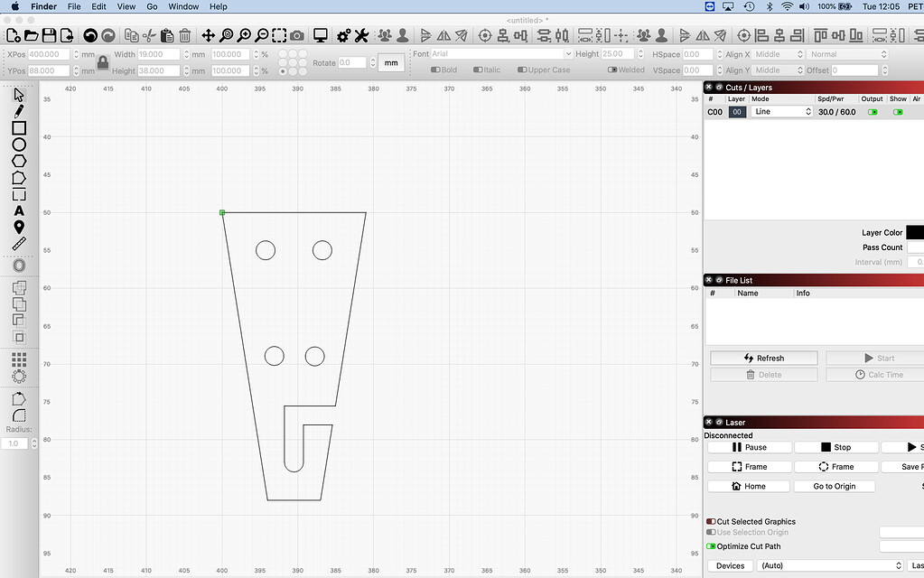
Task: Toggle the Optimize Cut Path checkbox
Action: pyautogui.click(x=713, y=546)
